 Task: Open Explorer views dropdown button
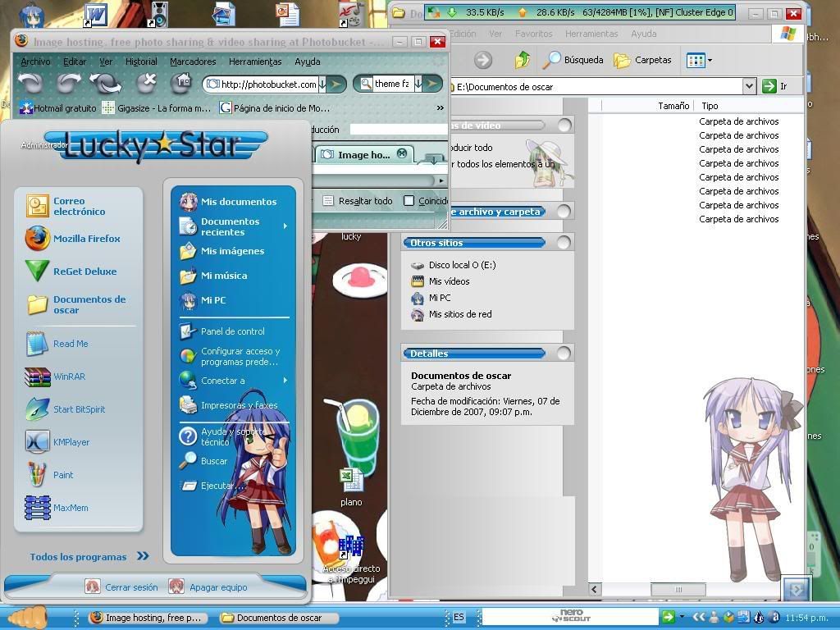point(700,61)
